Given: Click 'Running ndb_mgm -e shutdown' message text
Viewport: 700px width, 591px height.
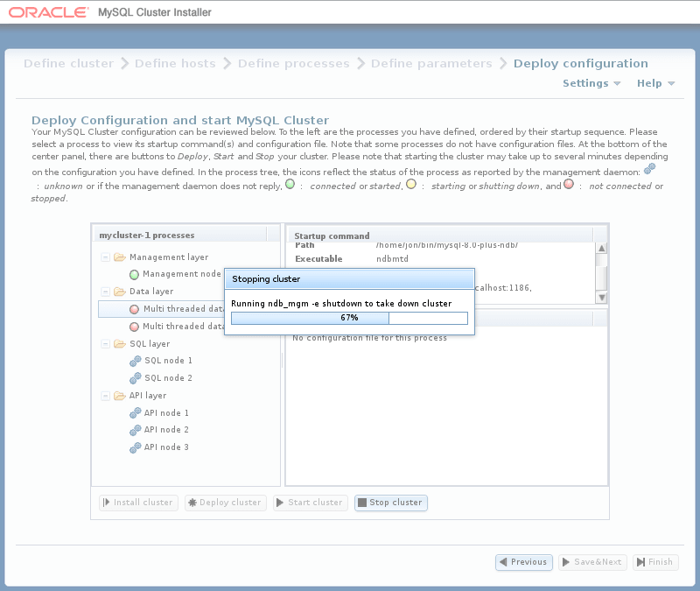Looking at the screenshot, I should pos(341,304).
